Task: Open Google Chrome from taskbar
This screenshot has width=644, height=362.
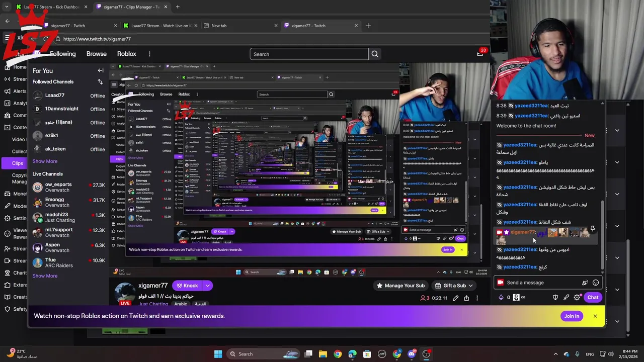Action: click(338, 354)
